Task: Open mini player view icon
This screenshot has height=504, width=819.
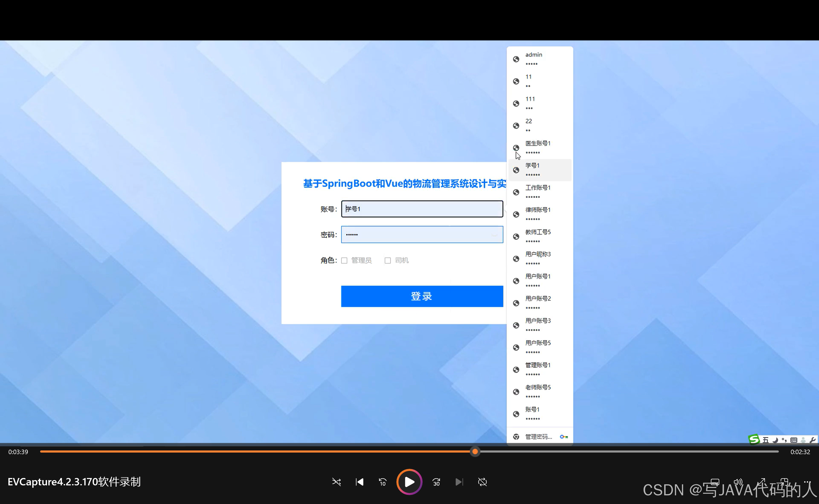Action: [x=784, y=482]
